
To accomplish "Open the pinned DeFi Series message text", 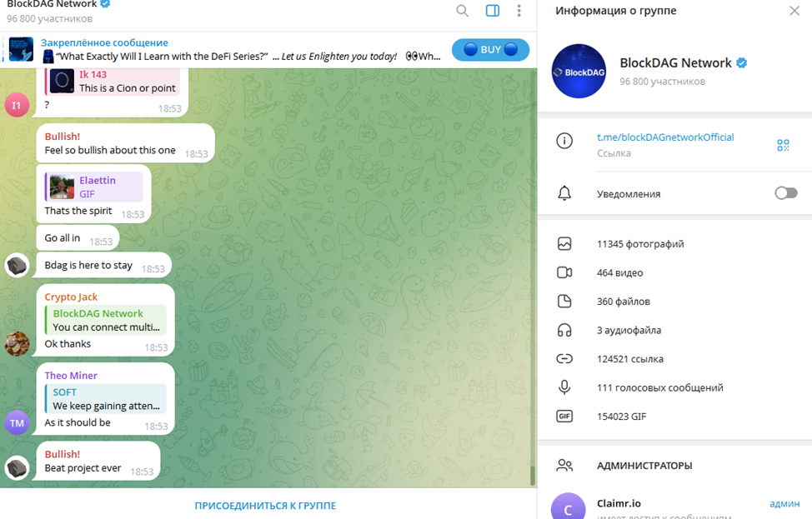I will pos(241,57).
